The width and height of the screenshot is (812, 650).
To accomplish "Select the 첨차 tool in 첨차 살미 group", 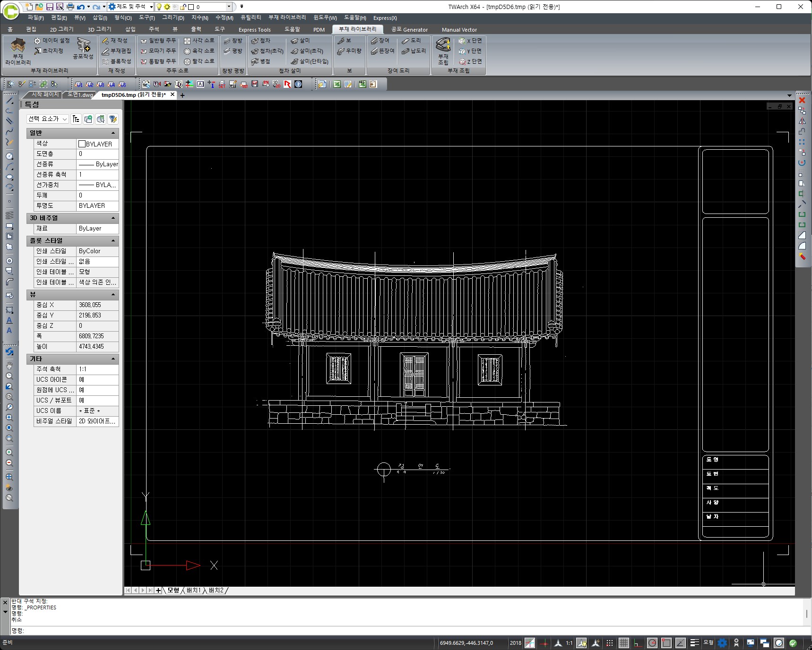I will pyautogui.click(x=263, y=41).
